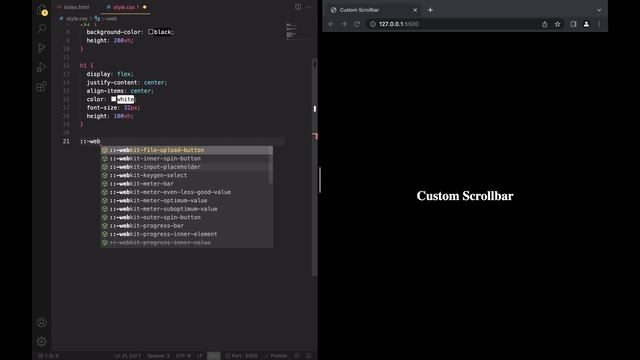Switch to the index.html tab
The height and width of the screenshot is (360, 640).
pyautogui.click(x=73, y=7)
